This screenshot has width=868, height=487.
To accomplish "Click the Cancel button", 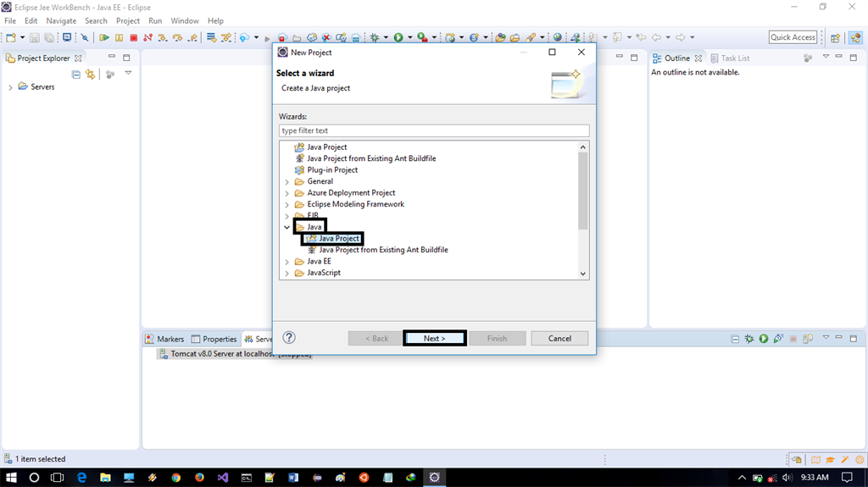I will 559,338.
